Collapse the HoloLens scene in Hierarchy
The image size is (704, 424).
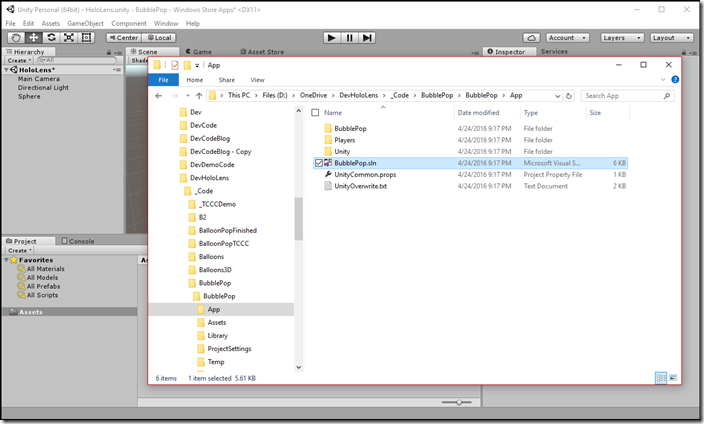[6, 70]
